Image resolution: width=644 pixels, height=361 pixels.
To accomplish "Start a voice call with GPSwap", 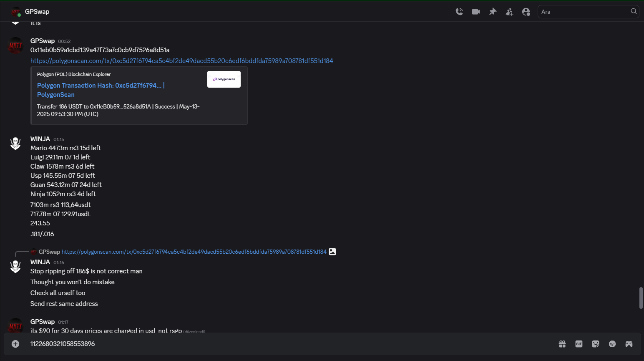I will click(459, 12).
